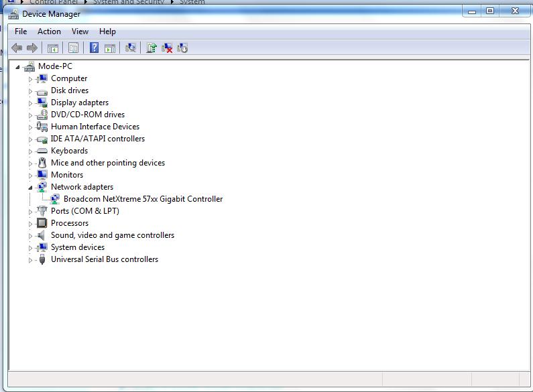The height and width of the screenshot is (392, 533).
Task: Open the View menu
Action: 80,31
